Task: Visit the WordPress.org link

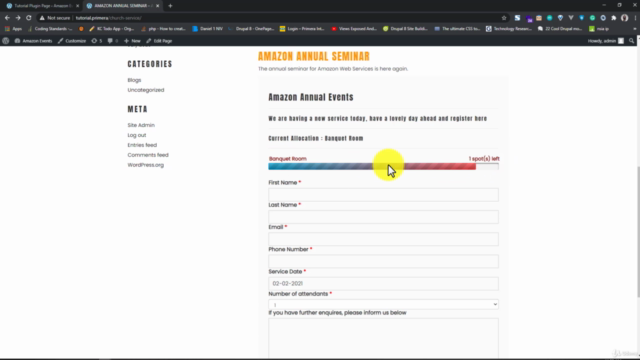Action: point(145,165)
